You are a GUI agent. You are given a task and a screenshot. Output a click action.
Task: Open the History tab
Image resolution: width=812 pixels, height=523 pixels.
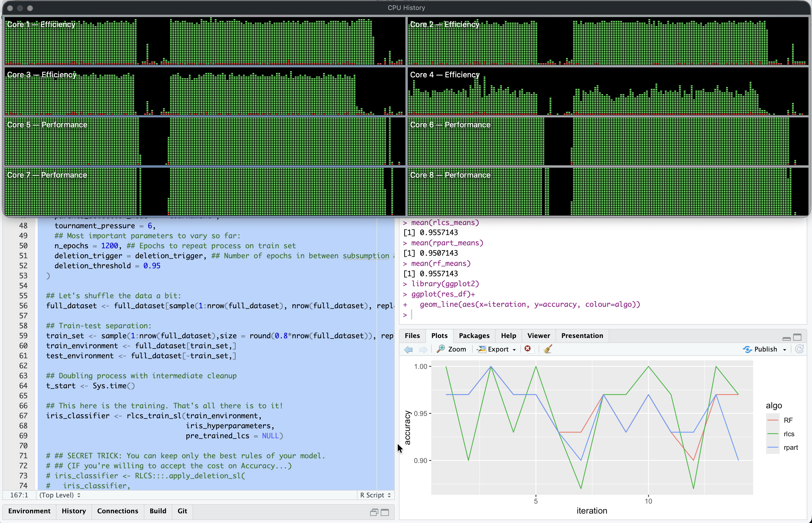[74, 511]
